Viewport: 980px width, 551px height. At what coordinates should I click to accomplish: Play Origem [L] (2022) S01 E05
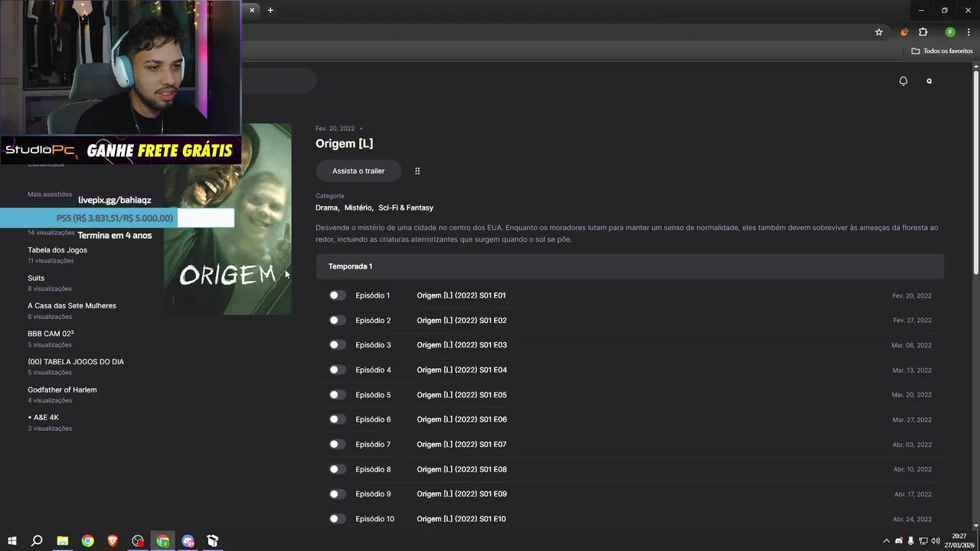coord(462,395)
